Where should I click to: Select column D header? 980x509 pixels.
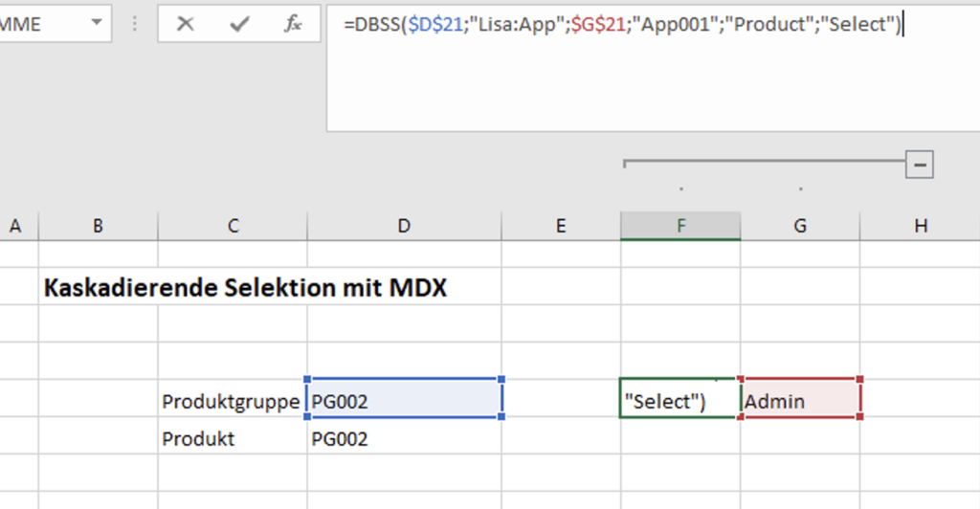[404, 226]
